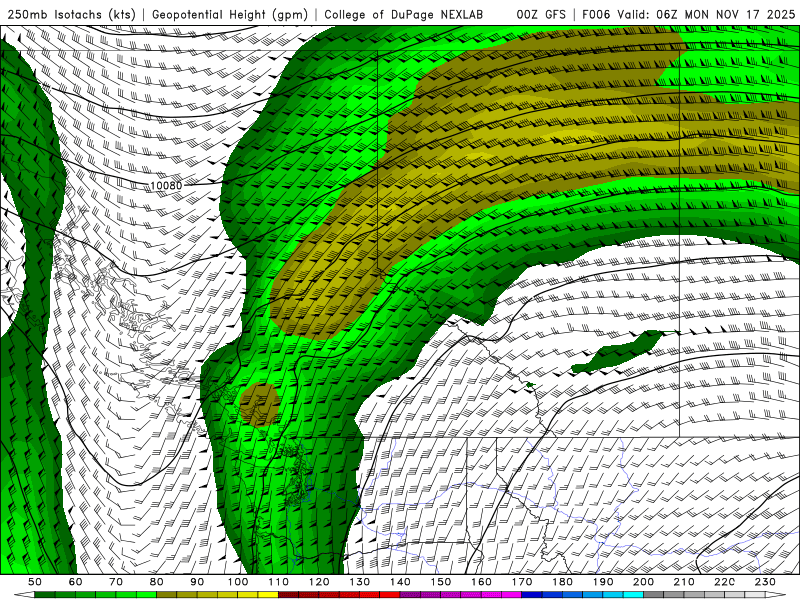The width and height of the screenshot is (800, 600).
Task: Click the 'Valid: 06Z MON NOV 17 2025' text
Action: pyautogui.click(x=706, y=15)
